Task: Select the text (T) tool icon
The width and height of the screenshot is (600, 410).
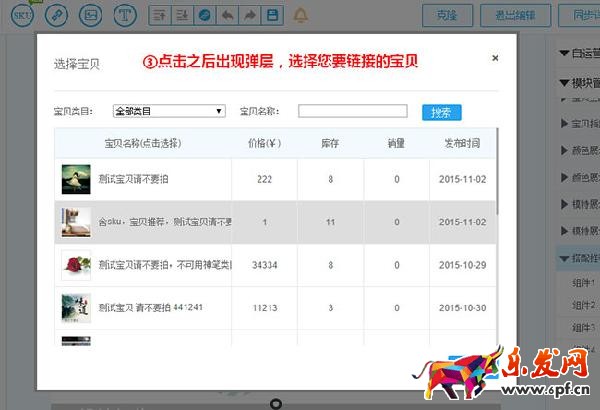Action: pos(125,16)
